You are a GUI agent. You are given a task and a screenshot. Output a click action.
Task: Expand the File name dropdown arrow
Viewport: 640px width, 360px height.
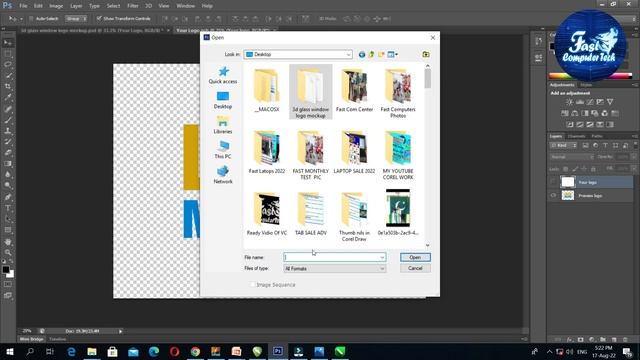tap(382, 257)
